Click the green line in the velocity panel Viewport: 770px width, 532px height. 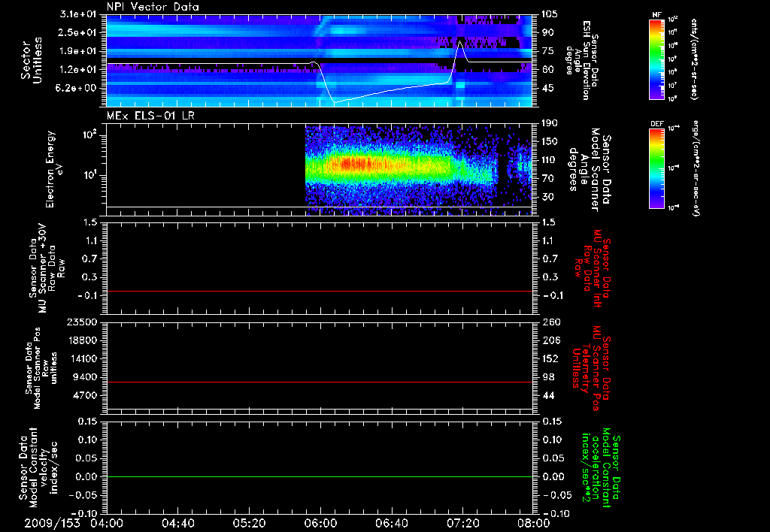click(x=319, y=476)
